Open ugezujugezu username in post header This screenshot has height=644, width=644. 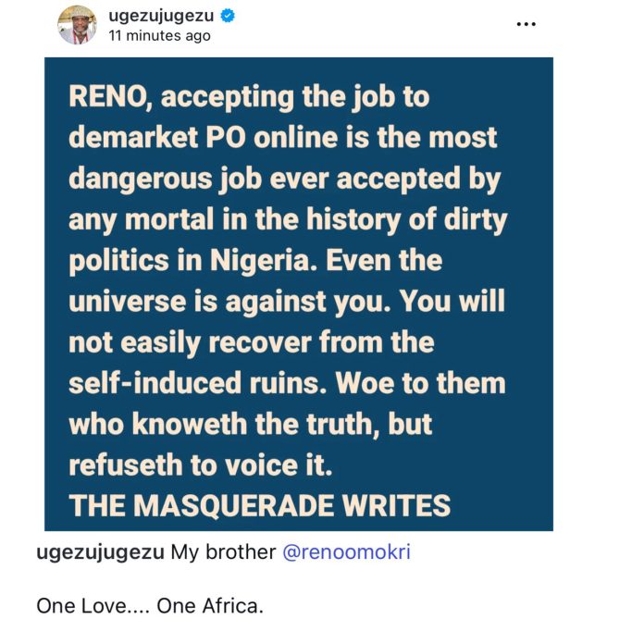[161, 16]
